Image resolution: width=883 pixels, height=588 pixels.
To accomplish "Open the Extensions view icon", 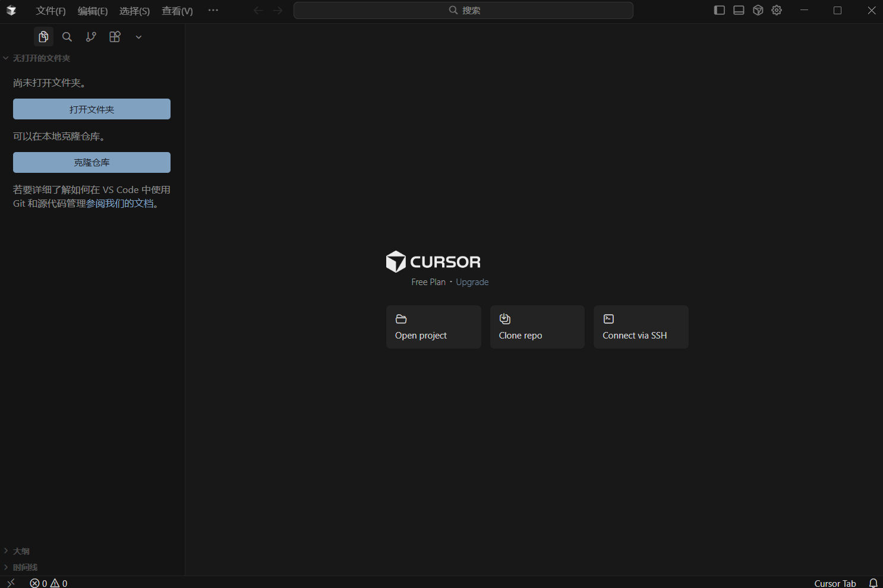I will point(115,37).
